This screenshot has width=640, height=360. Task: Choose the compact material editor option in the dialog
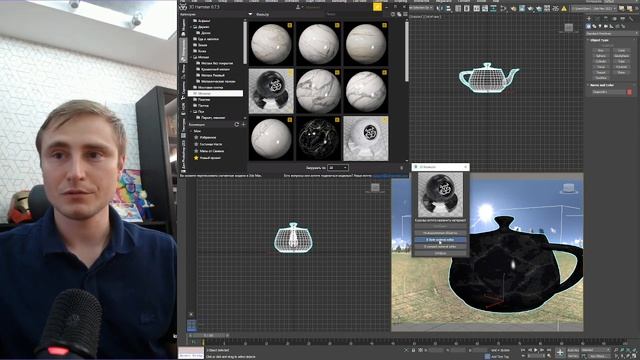coord(440,247)
